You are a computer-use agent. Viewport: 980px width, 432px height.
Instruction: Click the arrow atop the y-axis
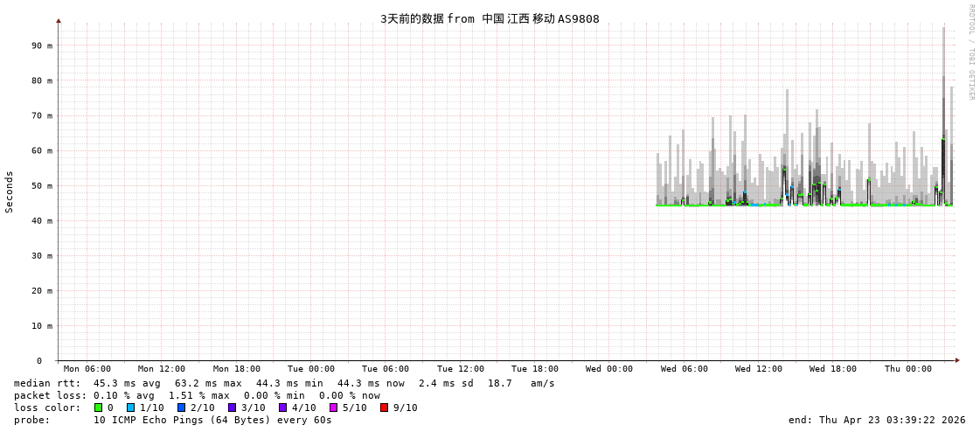(59, 20)
